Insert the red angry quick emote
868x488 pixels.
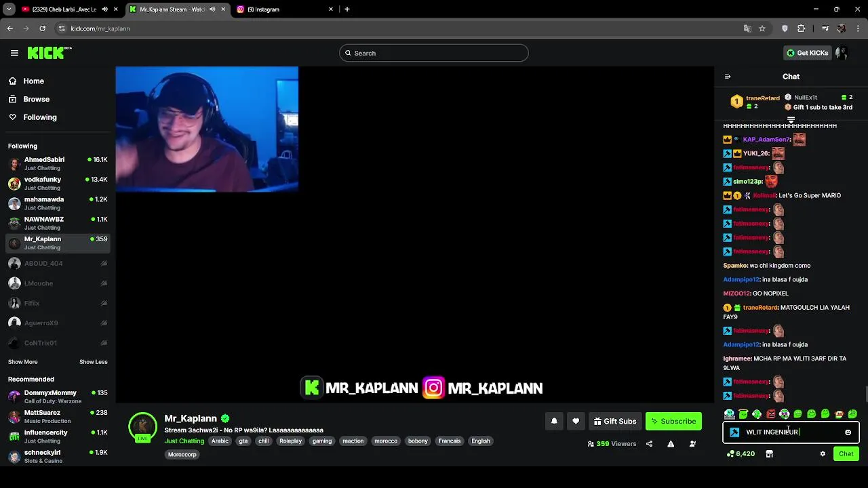click(x=770, y=413)
